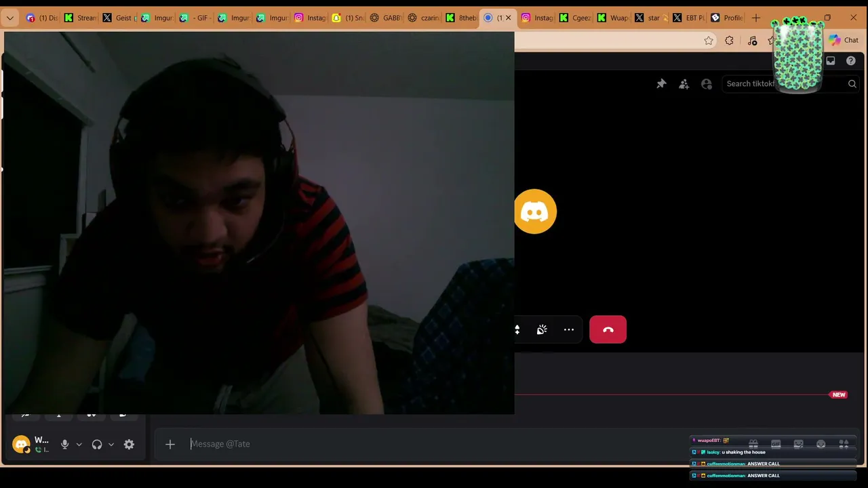The width and height of the screenshot is (868, 488).
Task: Open Discord help question mark icon
Action: click(x=851, y=61)
